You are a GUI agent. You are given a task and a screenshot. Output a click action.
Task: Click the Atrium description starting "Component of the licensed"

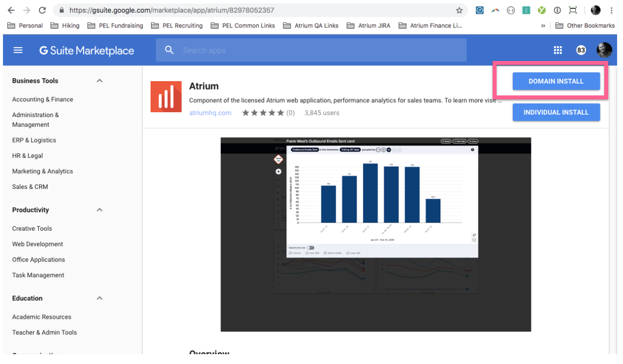coord(345,100)
